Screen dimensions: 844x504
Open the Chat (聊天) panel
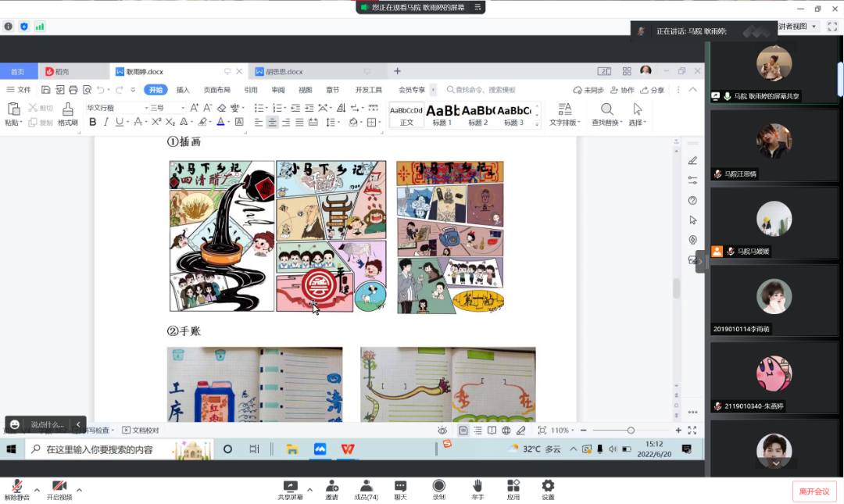(400, 489)
